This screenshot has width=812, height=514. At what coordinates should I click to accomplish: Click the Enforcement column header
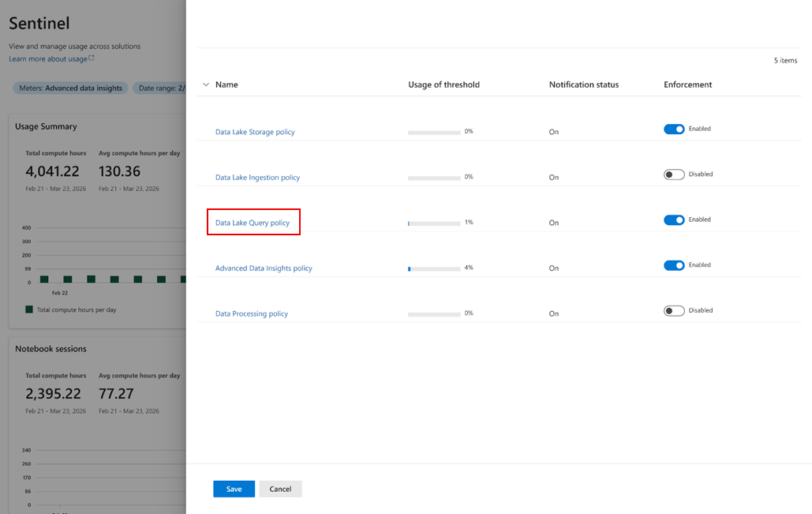coord(688,84)
